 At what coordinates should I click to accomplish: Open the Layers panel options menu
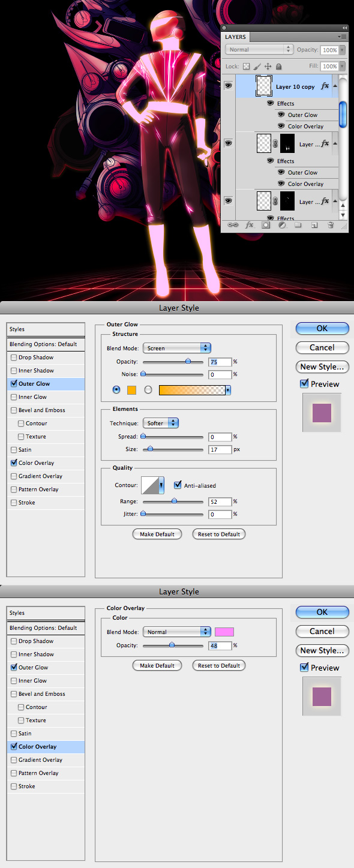(343, 37)
